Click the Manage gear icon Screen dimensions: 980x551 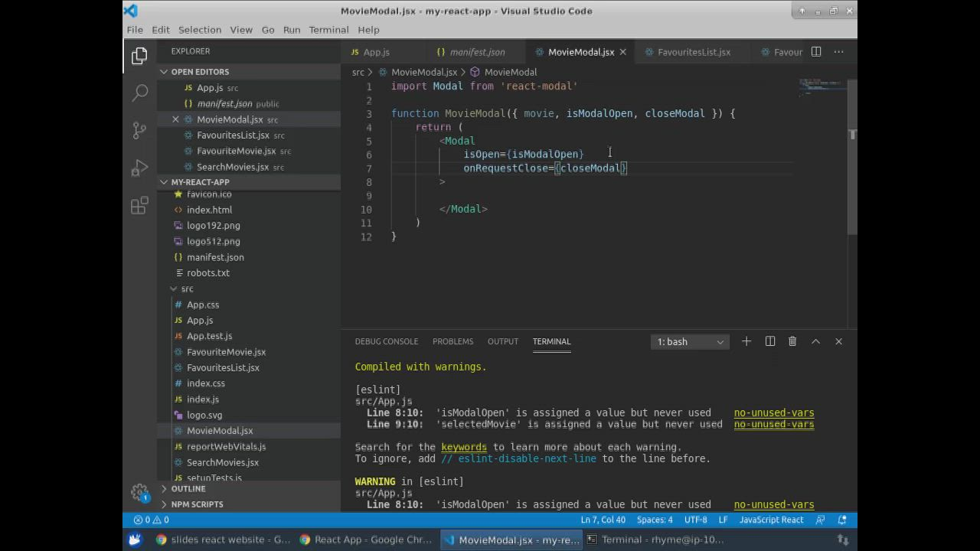[139, 492]
